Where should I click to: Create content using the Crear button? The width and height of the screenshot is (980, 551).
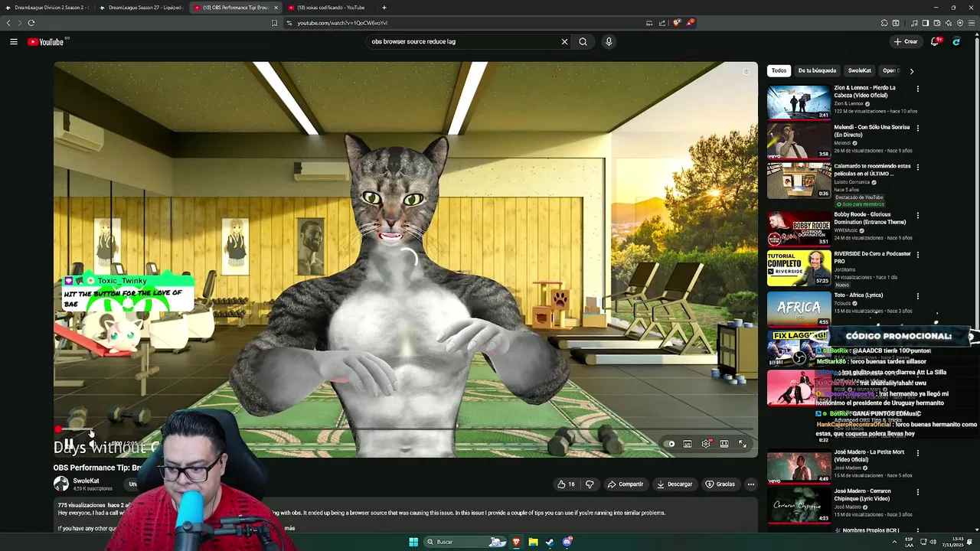905,41
